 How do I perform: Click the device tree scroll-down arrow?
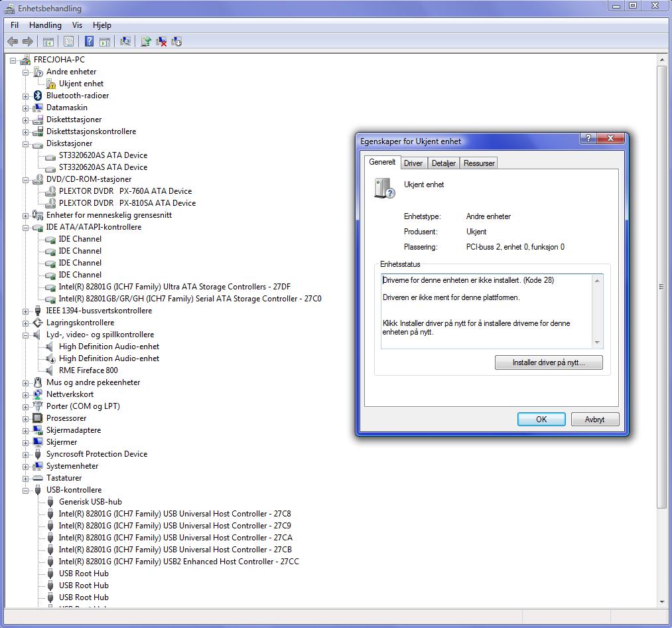click(661, 602)
